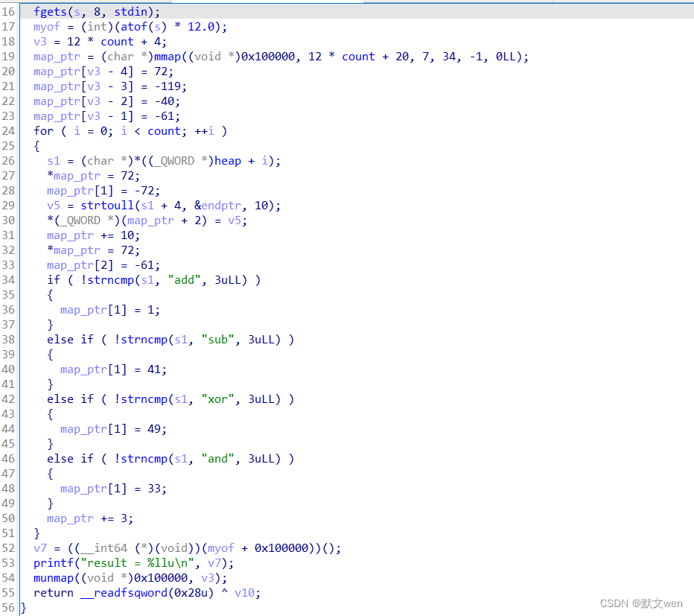Click the string literal "xor"
Screen dimensions: 694x616
217,399
